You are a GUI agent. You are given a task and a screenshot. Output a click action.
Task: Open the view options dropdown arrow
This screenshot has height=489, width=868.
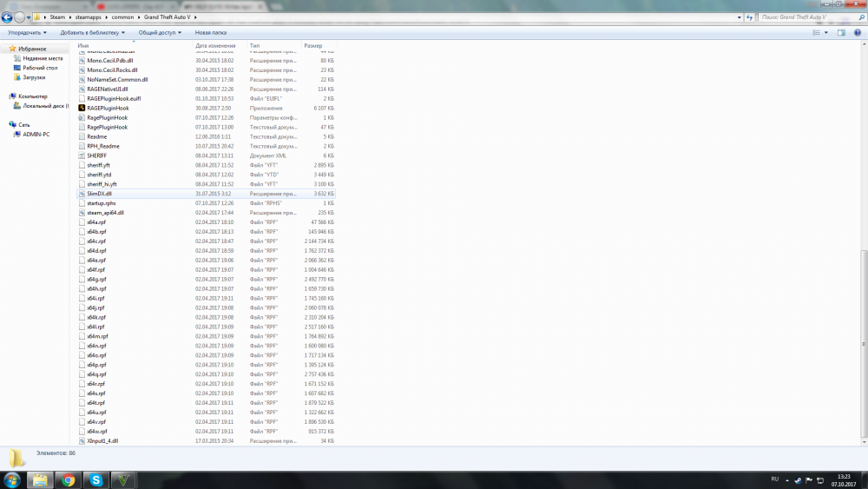tap(826, 33)
